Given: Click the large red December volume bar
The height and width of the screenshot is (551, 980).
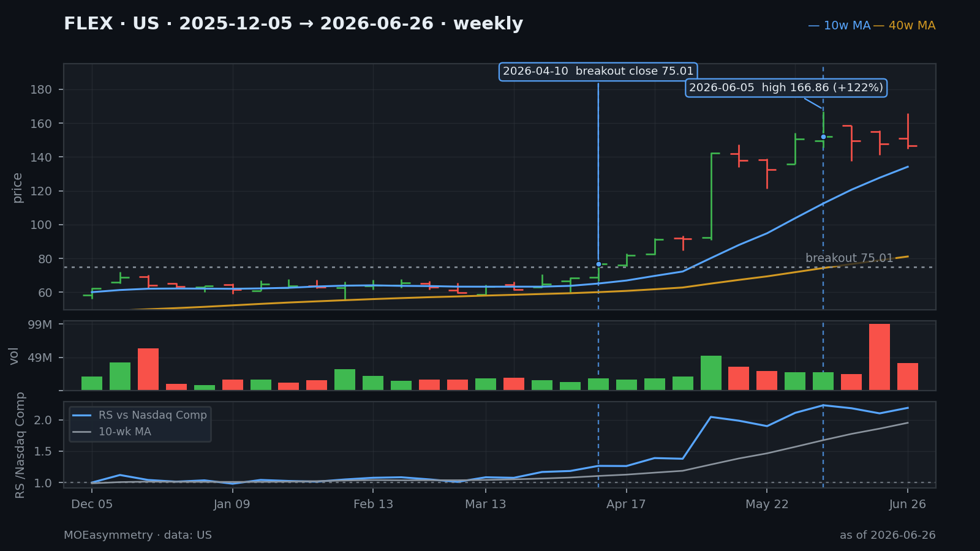Looking at the screenshot, I should pyautogui.click(x=148, y=369).
